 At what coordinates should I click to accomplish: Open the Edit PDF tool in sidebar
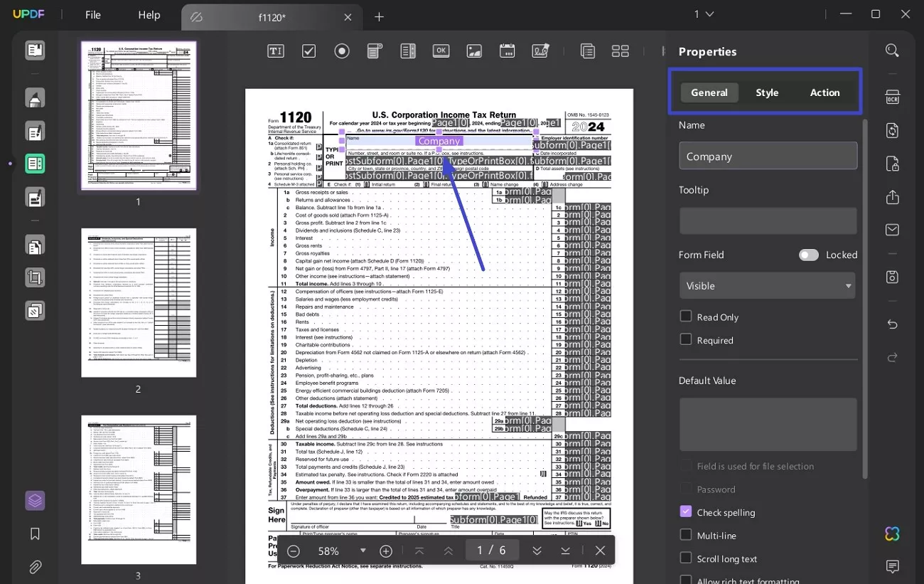coord(35,131)
